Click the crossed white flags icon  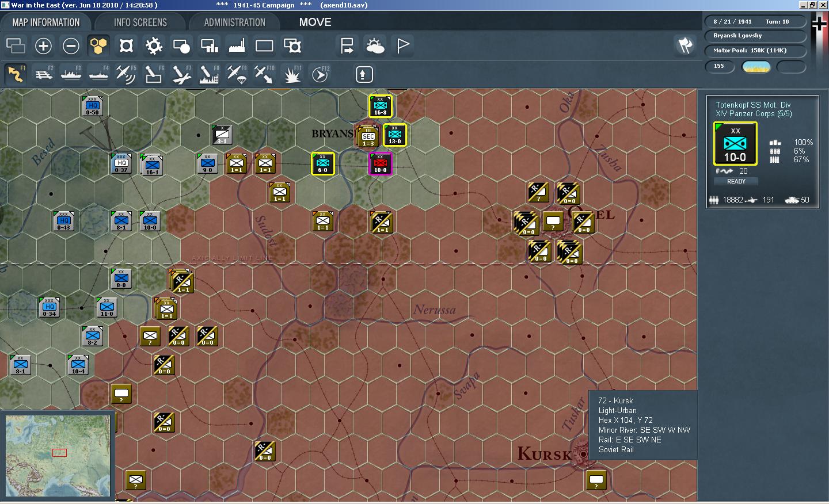click(x=685, y=45)
